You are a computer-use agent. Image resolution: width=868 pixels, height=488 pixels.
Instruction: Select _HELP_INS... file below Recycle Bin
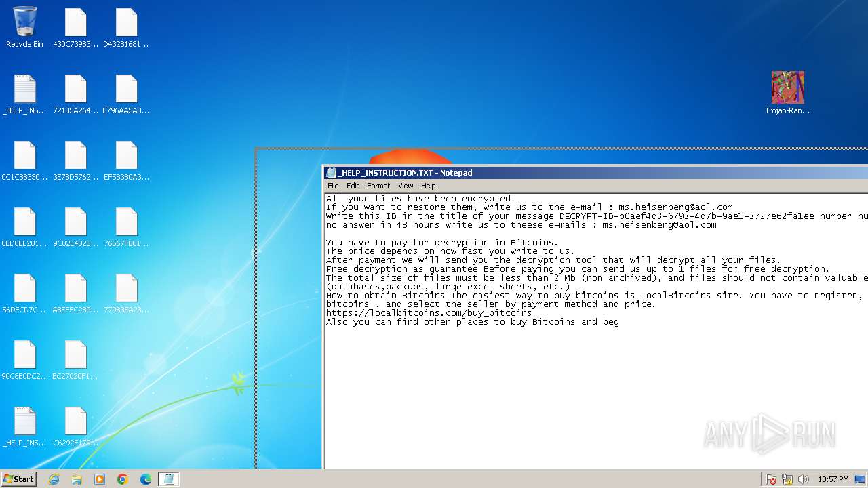tap(24, 94)
